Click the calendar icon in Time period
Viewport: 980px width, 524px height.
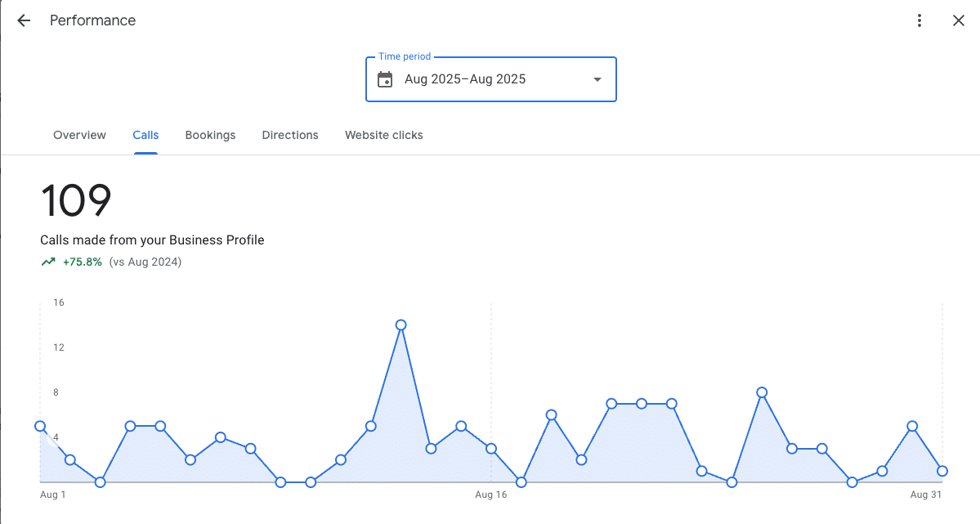385,79
